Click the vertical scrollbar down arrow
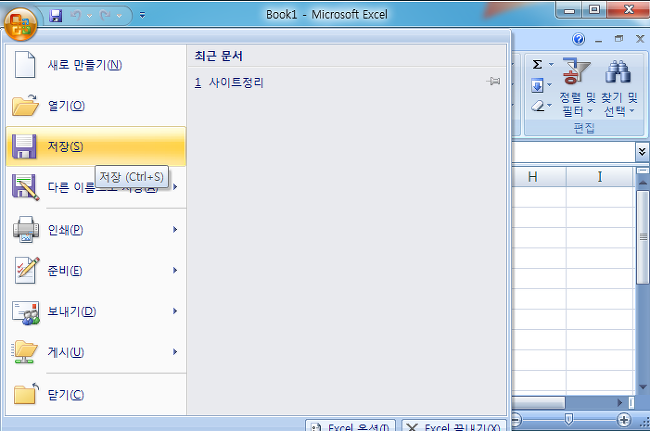The image size is (650, 431). click(643, 387)
